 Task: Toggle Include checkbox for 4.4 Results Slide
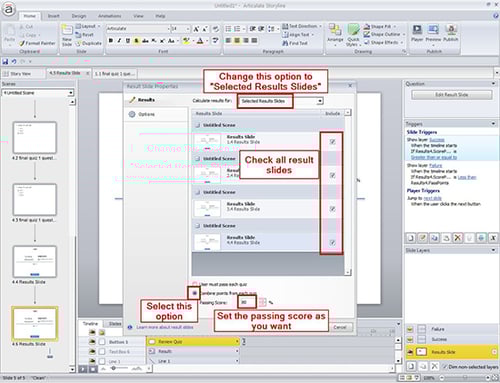(x=332, y=242)
